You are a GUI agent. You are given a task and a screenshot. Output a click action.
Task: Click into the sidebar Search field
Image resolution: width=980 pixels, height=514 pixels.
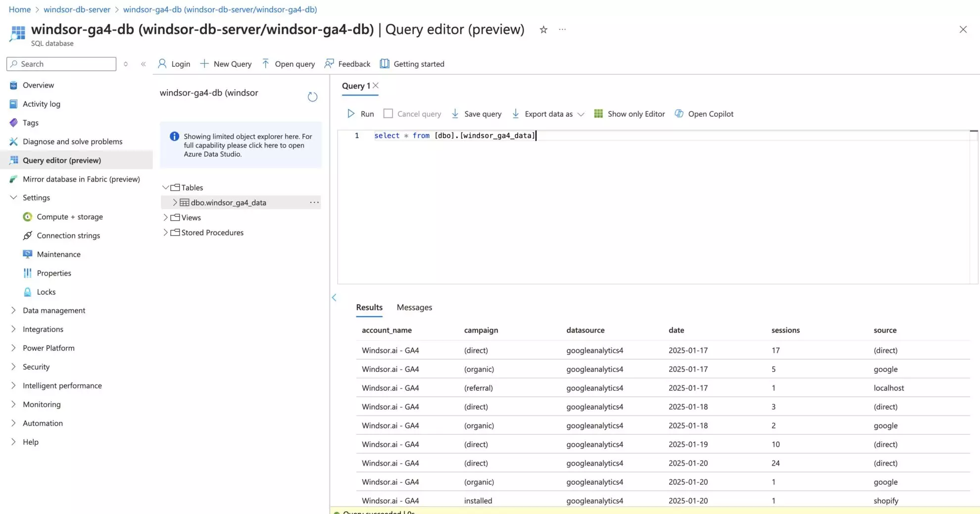61,64
